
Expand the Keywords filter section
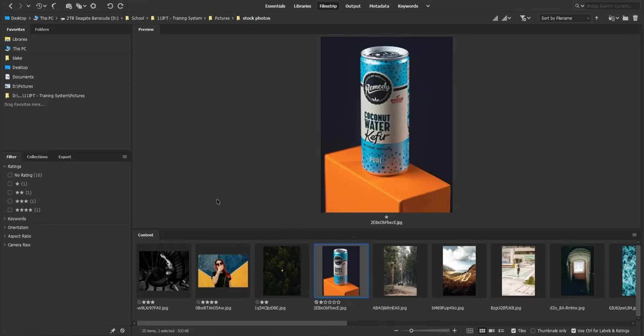[16, 219]
